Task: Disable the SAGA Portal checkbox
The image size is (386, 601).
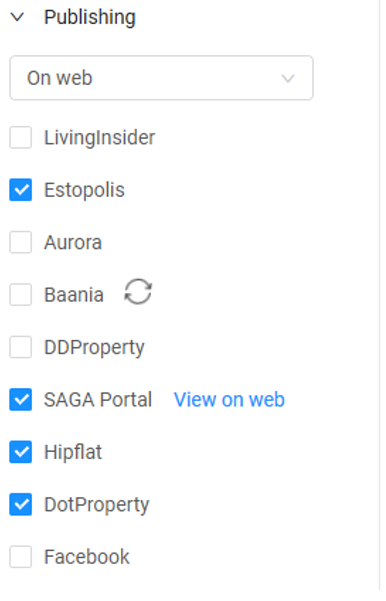Action: coord(21,399)
